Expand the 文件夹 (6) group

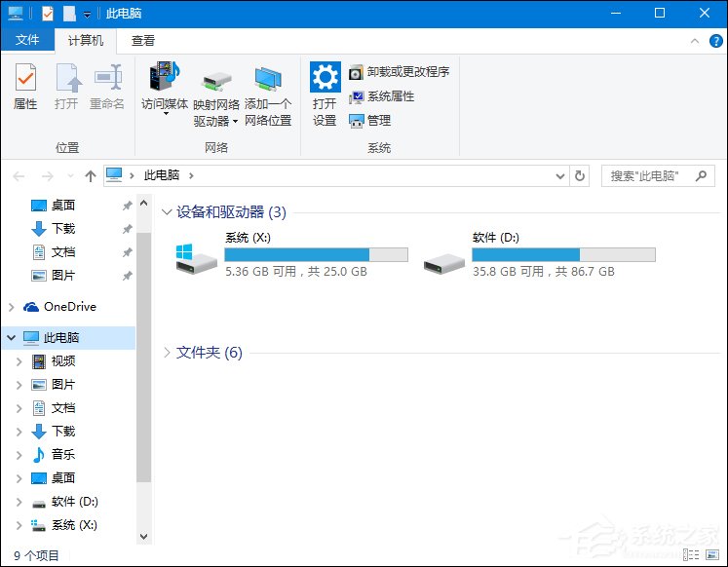tap(167, 353)
